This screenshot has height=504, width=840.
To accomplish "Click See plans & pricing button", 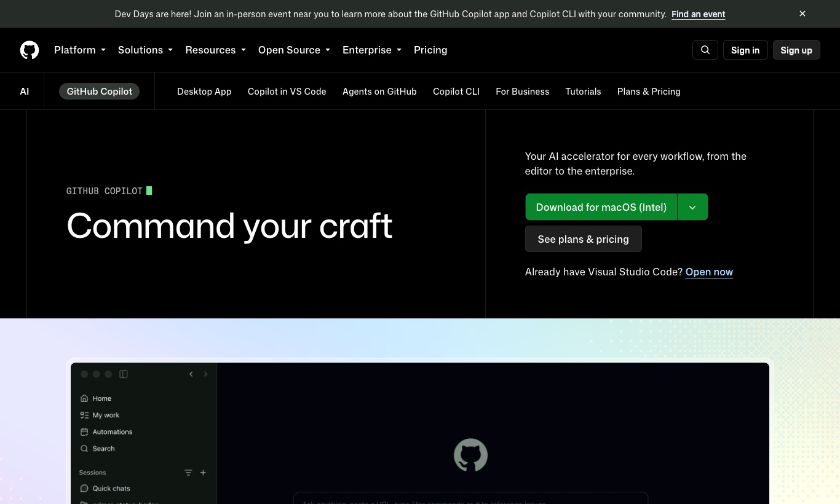I will (584, 239).
